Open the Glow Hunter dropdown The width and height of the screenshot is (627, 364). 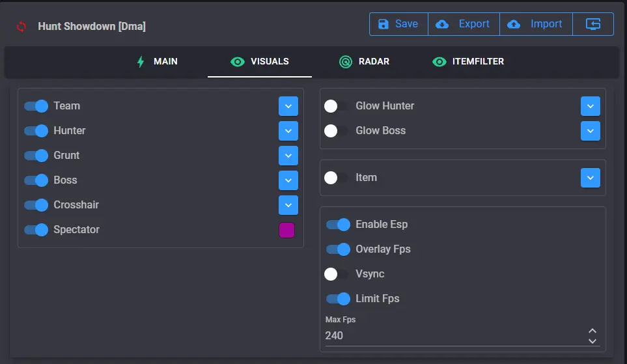point(590,106)
